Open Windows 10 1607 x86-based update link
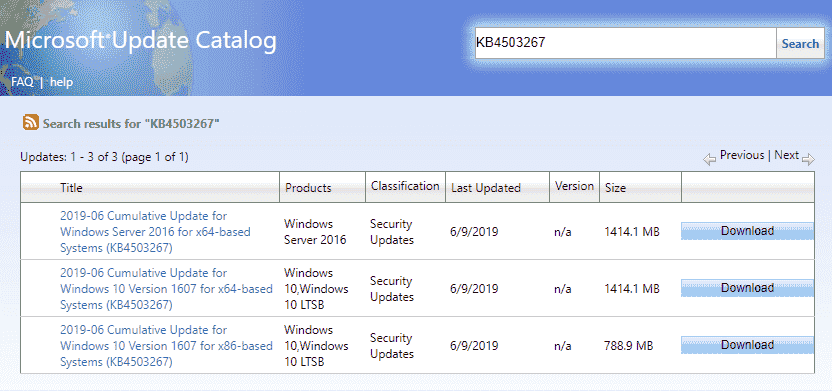The image size is (832, 391). coord(167,346)
